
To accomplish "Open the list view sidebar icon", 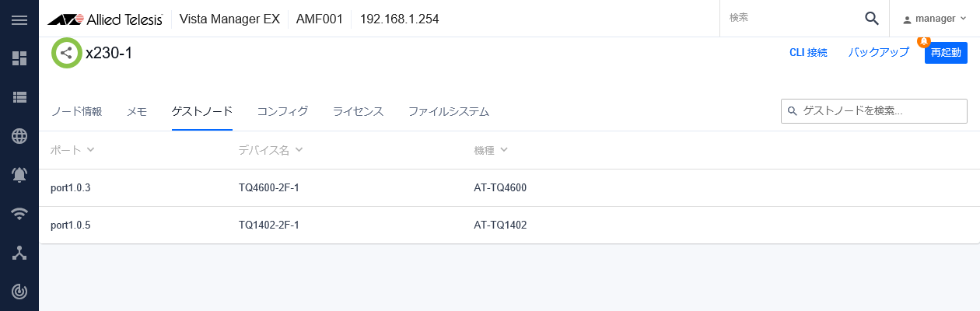I will pyautogui.click(x=19, y=97).
